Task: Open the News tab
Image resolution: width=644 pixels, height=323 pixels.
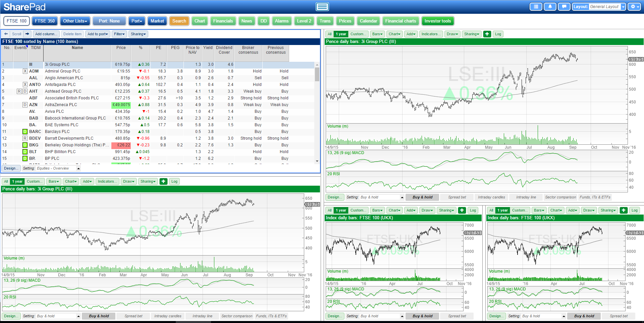Action: [247, 21]
